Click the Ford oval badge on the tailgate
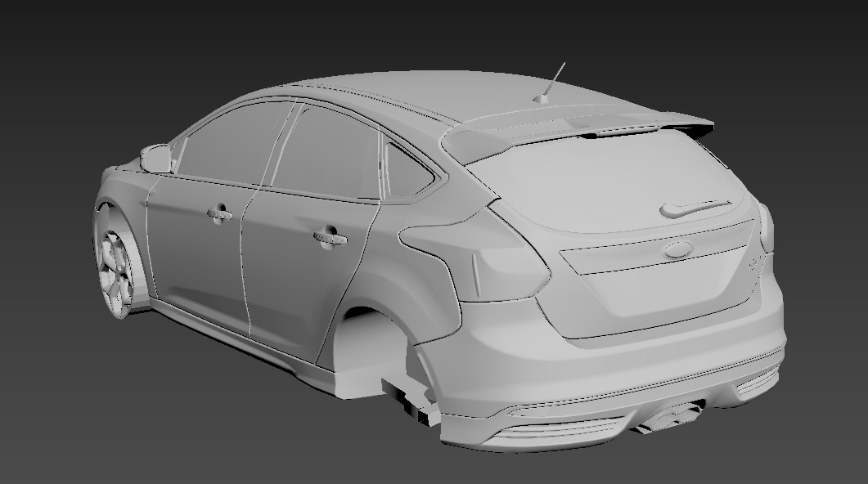Screen dimensions: 868x484 pos(678,249)
